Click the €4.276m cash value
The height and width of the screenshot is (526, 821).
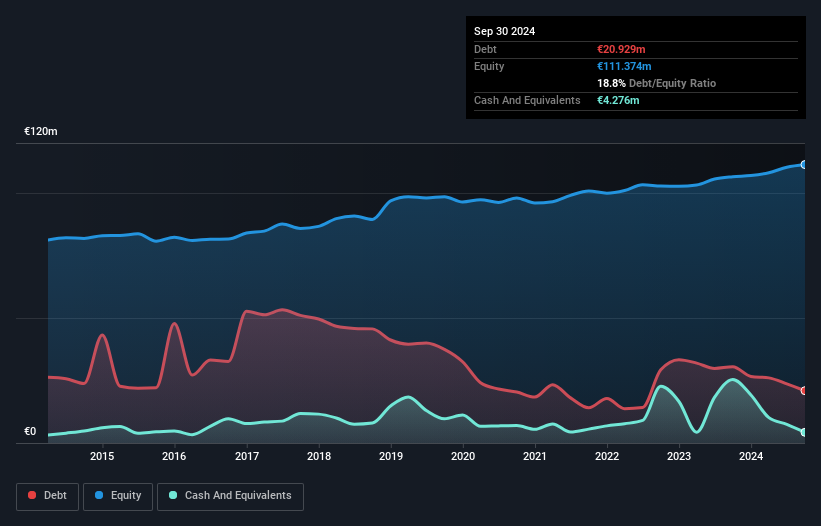pyautogui.click(x=618, y=100)
